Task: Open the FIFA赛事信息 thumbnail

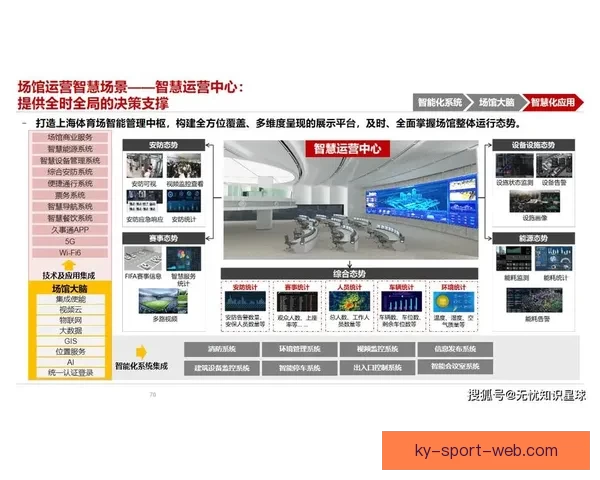Action: coord(143,259)
